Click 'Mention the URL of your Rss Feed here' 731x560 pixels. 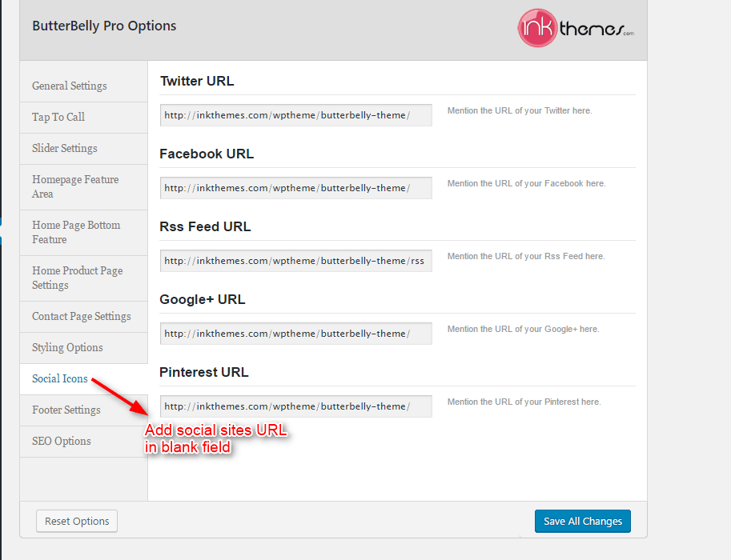coord(526,256)
